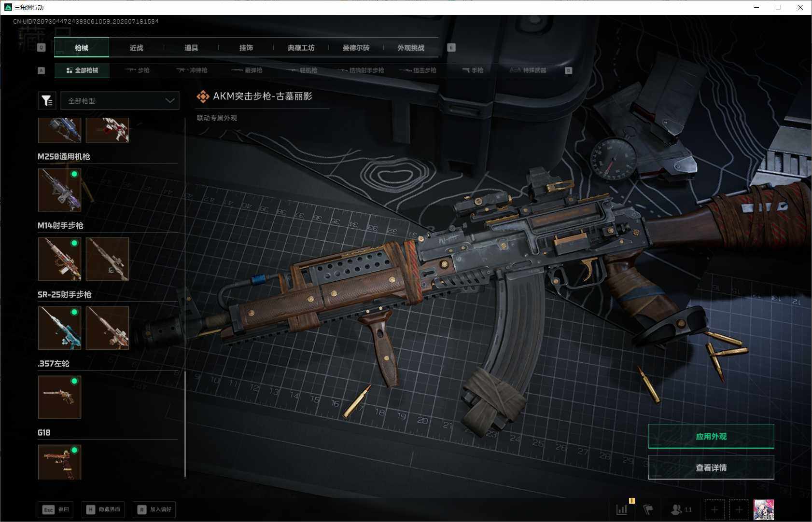
Task: Click the 应用外观 button
Action: (711, 436)
